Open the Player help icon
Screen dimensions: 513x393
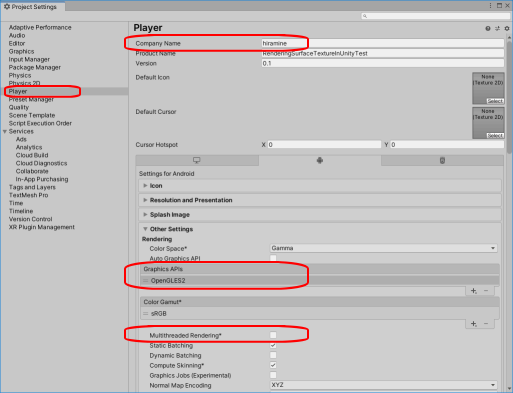pos(488,29)
